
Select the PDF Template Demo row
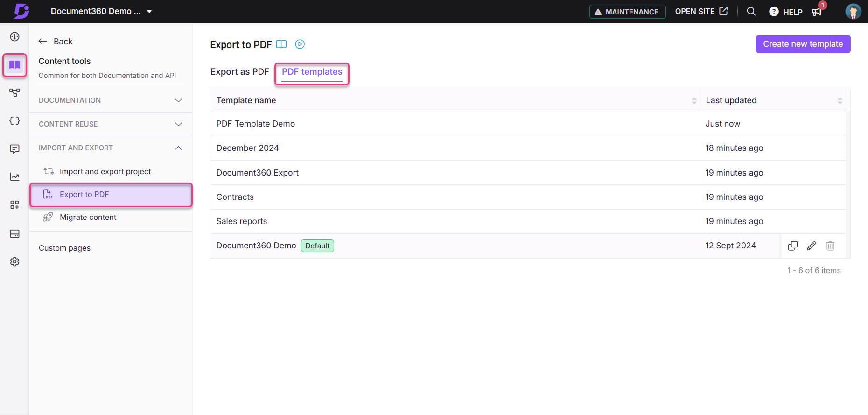pos(528,124)
